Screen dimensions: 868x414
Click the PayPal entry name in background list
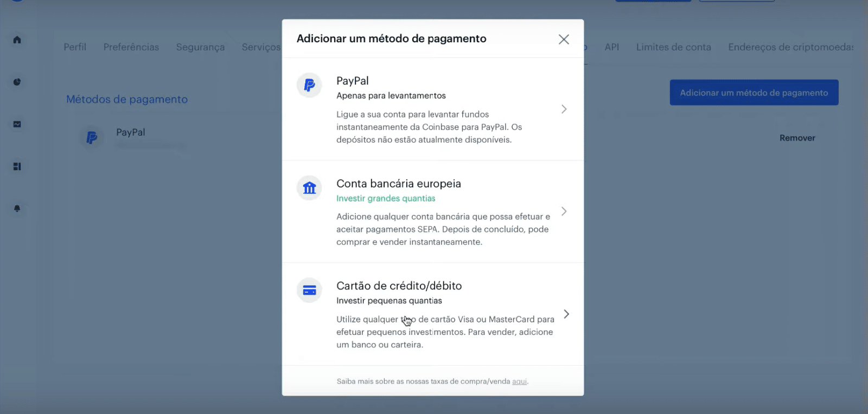pos(131,132)
